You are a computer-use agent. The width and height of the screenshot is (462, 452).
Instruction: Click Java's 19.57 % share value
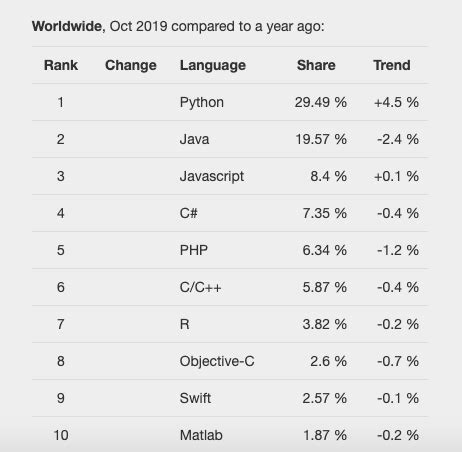[321, 139]
